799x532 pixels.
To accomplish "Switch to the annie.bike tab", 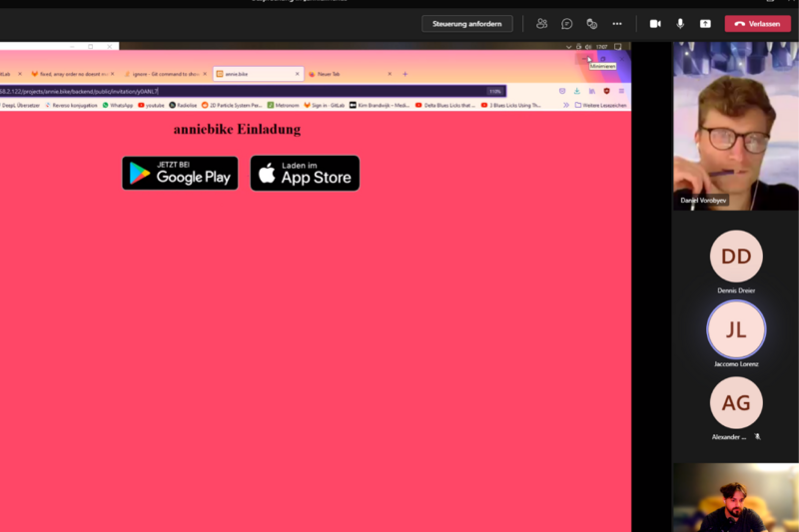I will [255, 74].
